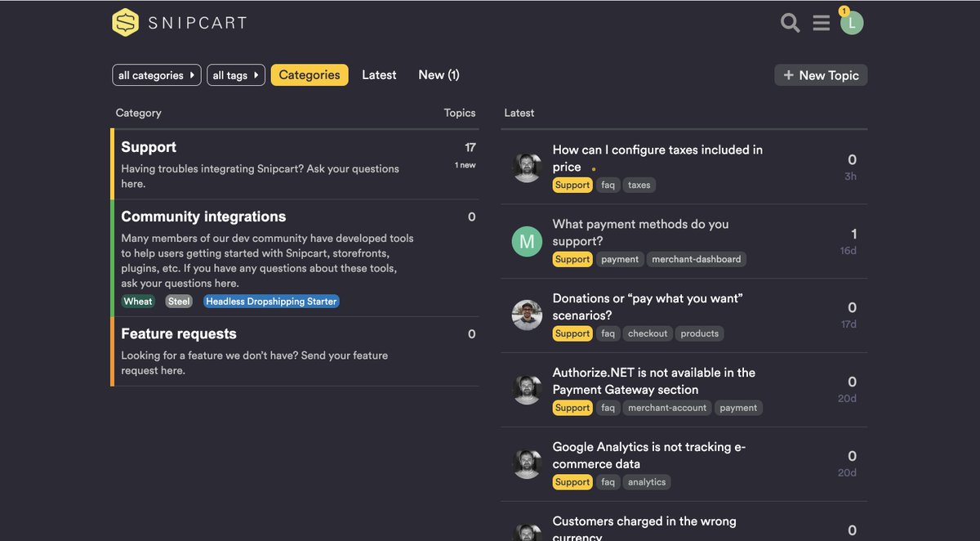Select the Categories tab
The width and height of the screenshot is (980, 541).
[x=309, y=74]
